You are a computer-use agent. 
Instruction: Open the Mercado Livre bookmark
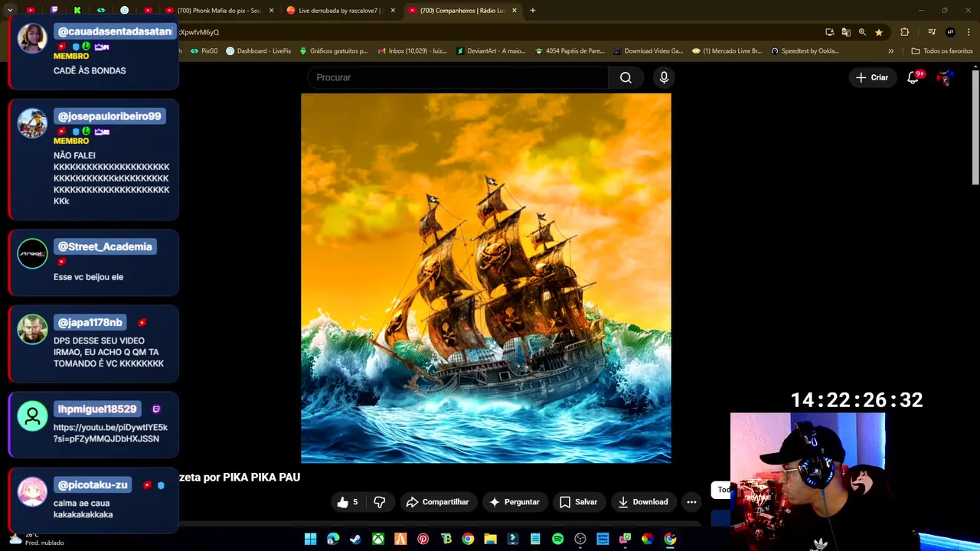click(x=727, y=51)
